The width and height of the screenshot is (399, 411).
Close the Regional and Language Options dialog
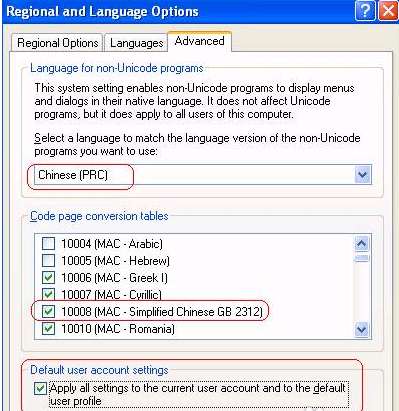[x=388, y=11]
